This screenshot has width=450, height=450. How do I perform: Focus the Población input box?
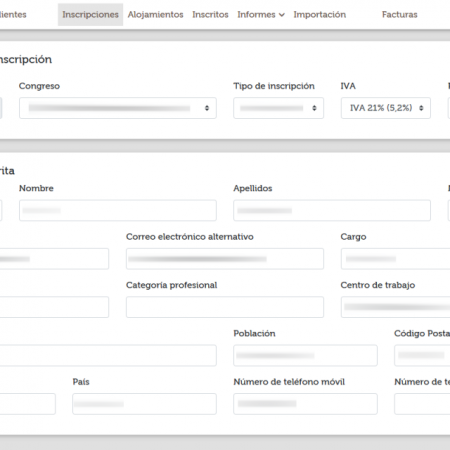pos(305,355)
